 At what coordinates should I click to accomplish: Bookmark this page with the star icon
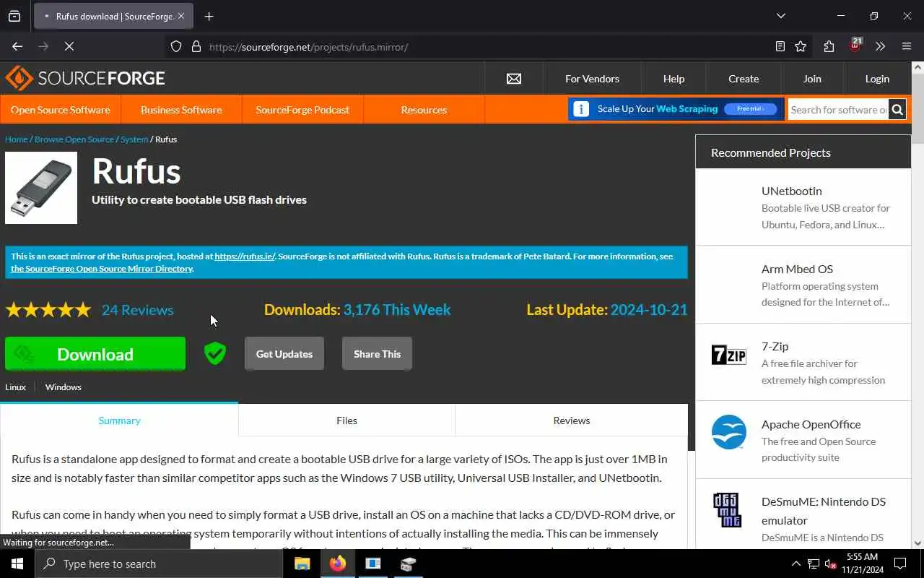[801, 46]
